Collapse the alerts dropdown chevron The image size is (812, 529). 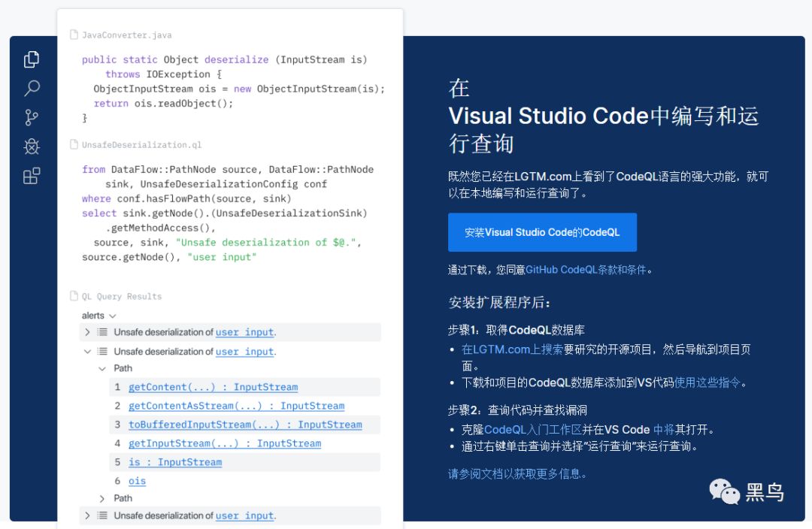[x=112, y=316]
